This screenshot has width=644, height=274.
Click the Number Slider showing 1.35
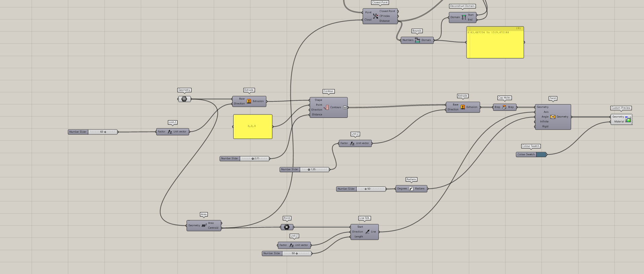[305, 170]
